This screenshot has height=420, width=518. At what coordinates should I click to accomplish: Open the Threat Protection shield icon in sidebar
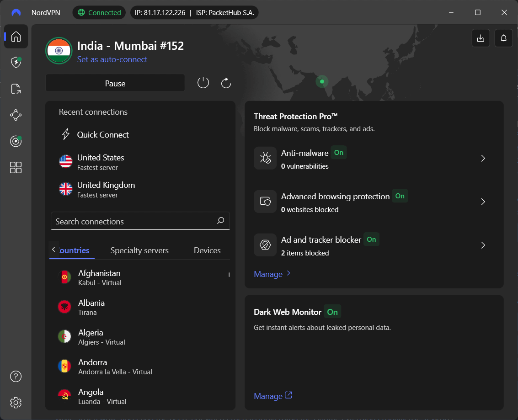(x=16, y=63)
